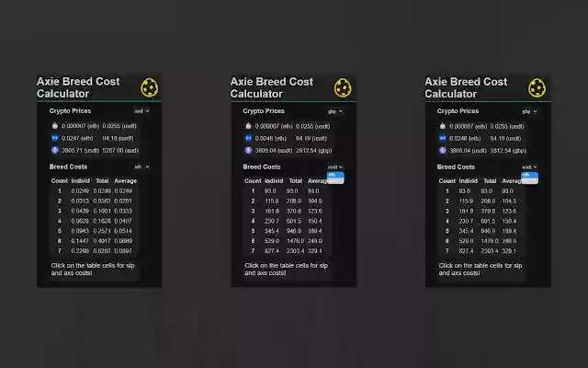Click the egg logo in the right calculator panel
Viewport: 588px width, 368px height.
click(537, 88)
